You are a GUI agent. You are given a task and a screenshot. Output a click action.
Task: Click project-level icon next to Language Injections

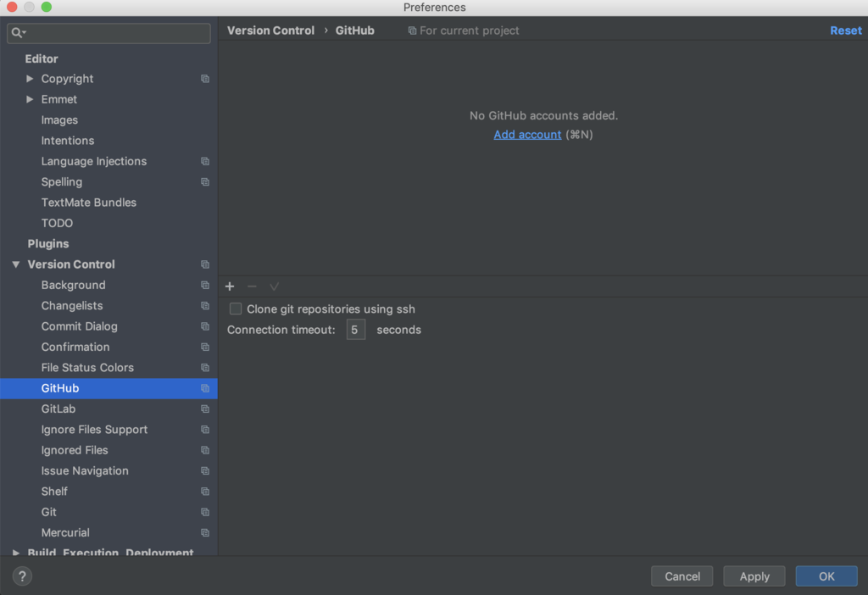coord(205,161)
